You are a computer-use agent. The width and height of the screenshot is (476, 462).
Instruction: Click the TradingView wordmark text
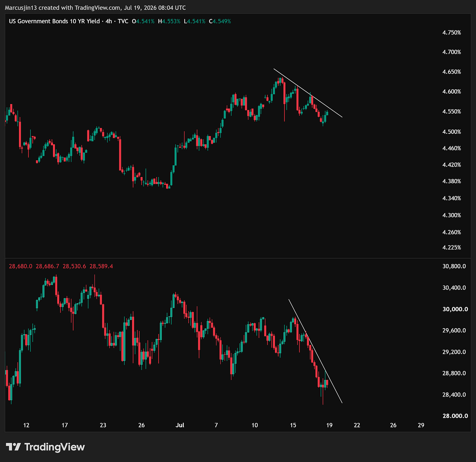(x=55, y=447)
